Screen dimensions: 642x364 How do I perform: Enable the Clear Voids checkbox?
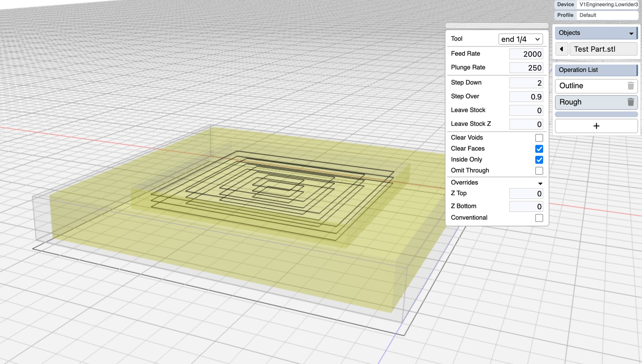tap(539, 138)
